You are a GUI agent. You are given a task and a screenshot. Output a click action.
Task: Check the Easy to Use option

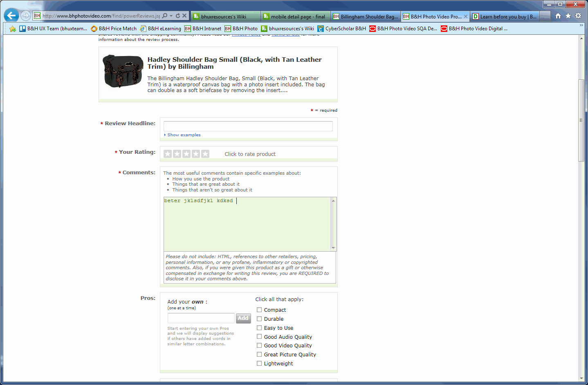pos(259,328)
